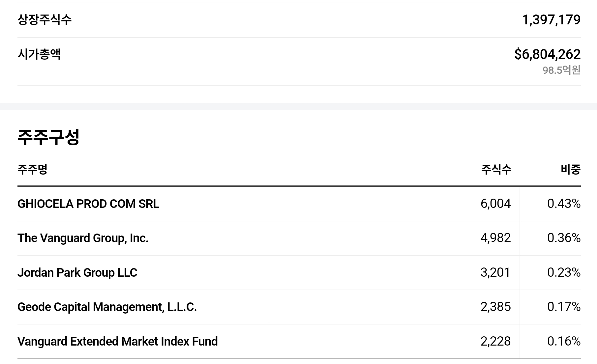Click the 2,385 share count cell
597x364 pixels.
[x=495, y=307]
